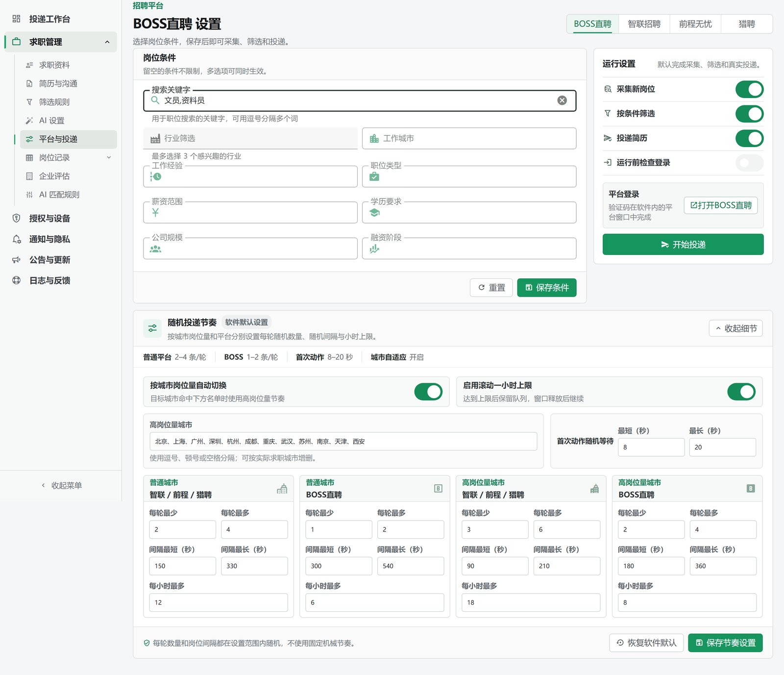Click the 公司规模 people icon
The image size is (784, 675).
coord(155,249)
